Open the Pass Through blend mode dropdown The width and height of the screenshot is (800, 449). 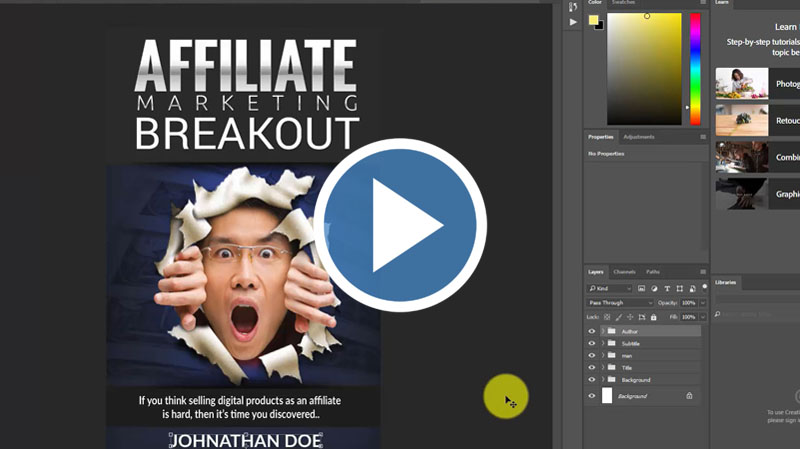(620, 302)
